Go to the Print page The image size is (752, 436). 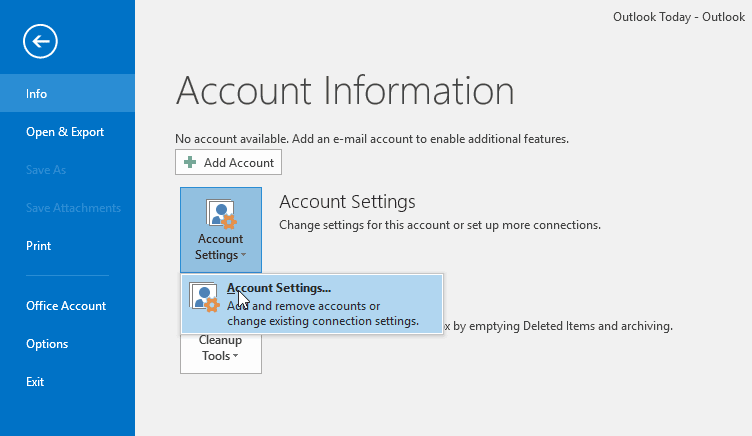pyautogui.click(x=39, y=246)
